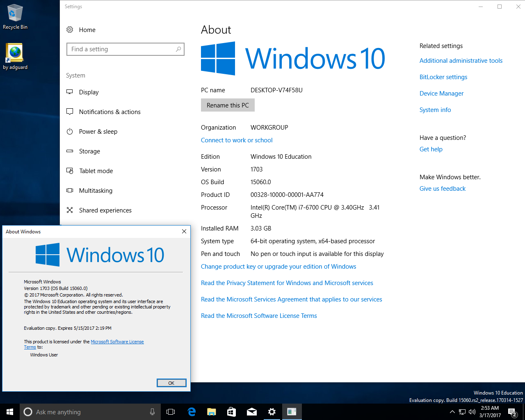The image size is (525, 420).
Task: Click the magnifier icon in Find a setting
Action: (178, 49)
